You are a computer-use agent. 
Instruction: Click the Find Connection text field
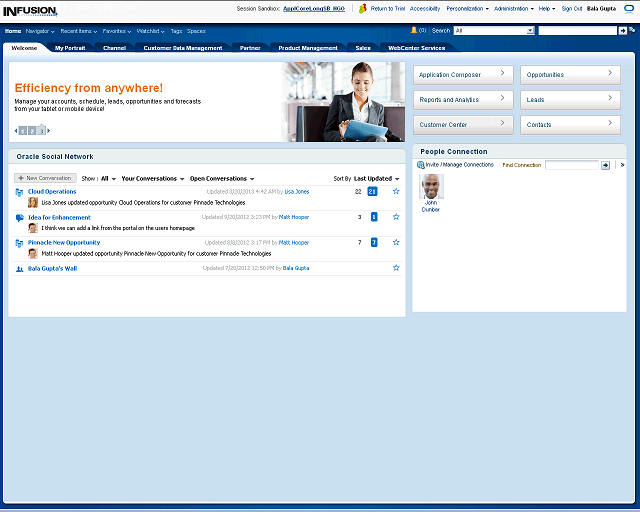click(x=571, y=165)
